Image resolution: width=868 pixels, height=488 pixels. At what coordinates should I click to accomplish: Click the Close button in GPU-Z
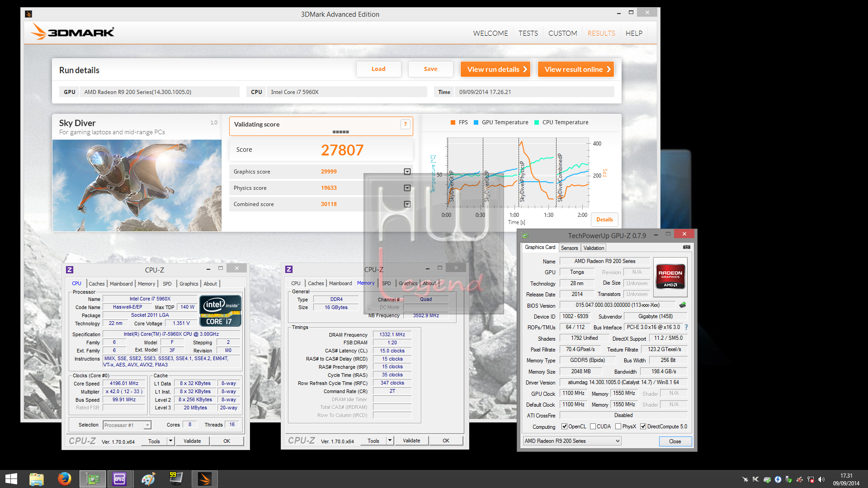coord(675,441)
